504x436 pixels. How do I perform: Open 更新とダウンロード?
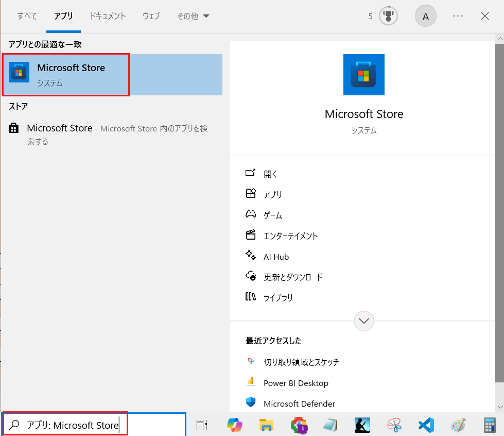(293, 277)
